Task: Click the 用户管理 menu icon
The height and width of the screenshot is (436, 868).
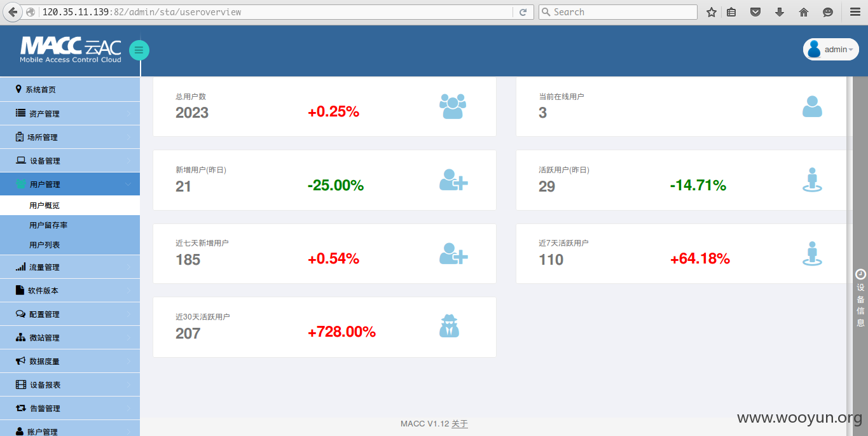Action: click(x=21, y=184)
